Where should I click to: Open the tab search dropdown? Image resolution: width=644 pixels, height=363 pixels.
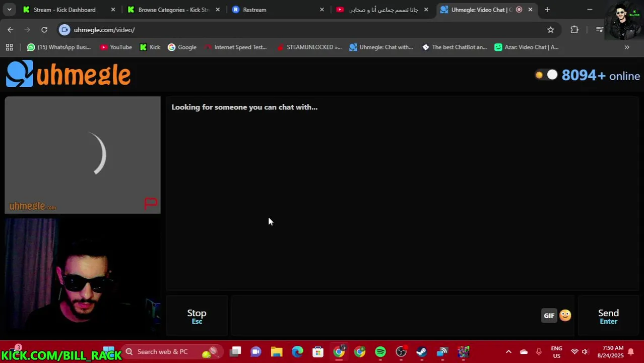(9, 10)
